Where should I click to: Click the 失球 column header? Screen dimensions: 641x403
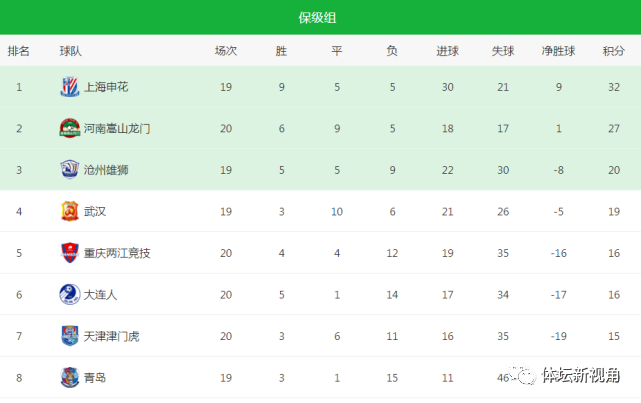tap(503, 51)
